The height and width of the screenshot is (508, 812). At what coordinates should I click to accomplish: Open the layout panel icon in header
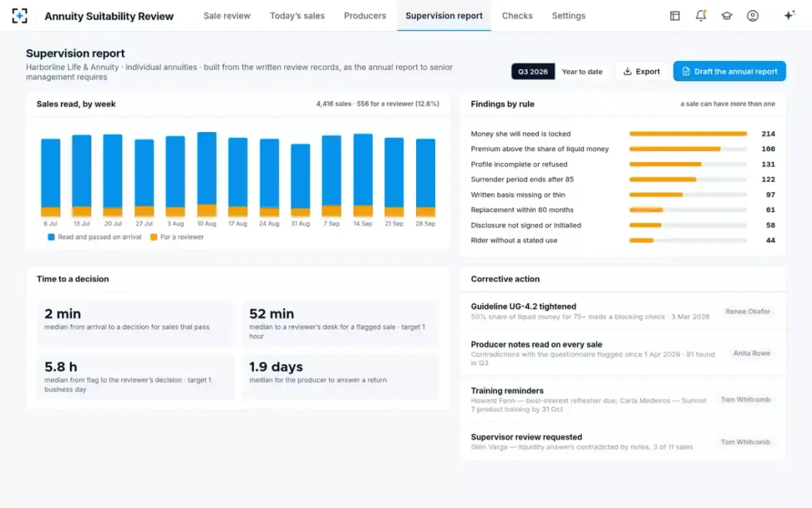tap(675, 16)
